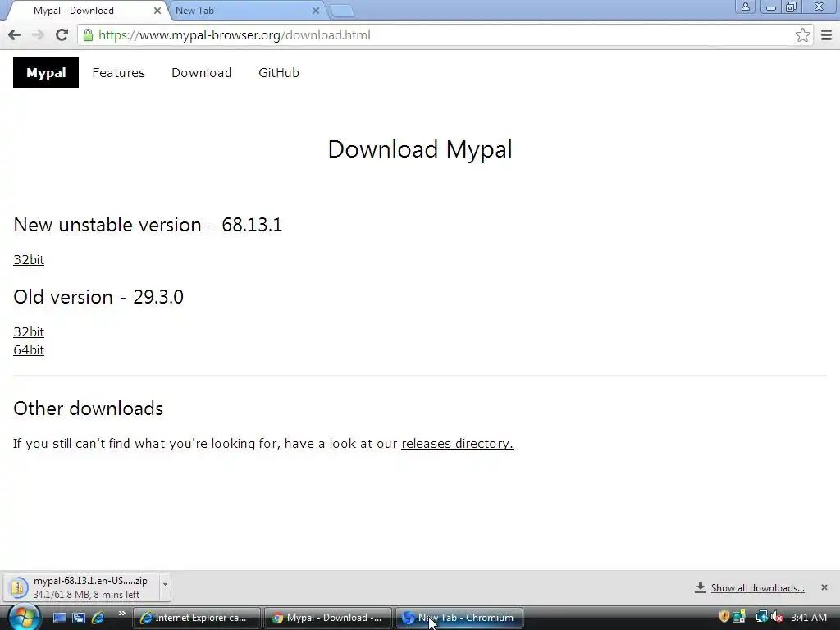Click the zip file progress icon
This screenshot has height=630, width=840.
[18, 587]
